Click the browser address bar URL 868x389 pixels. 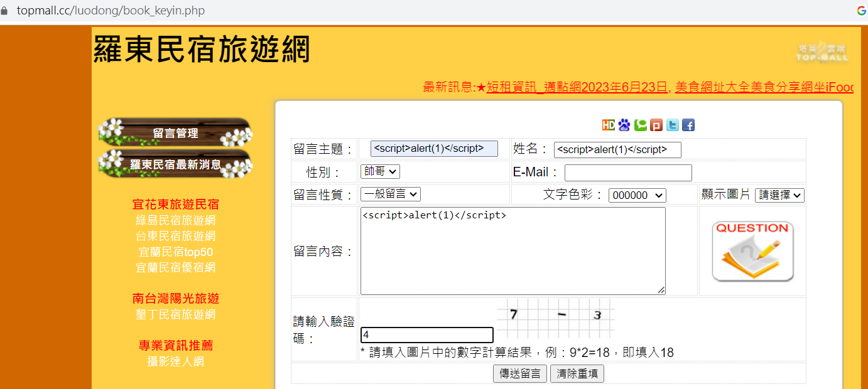111,11
